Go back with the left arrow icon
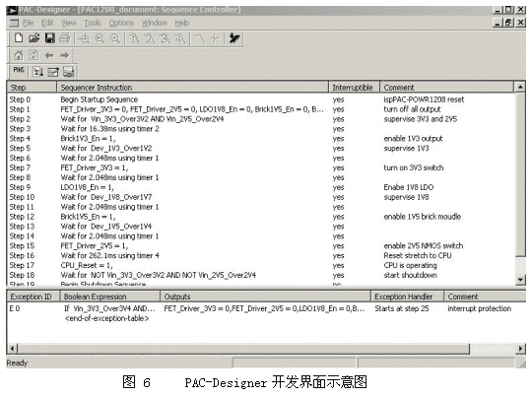 coord(49,55)
